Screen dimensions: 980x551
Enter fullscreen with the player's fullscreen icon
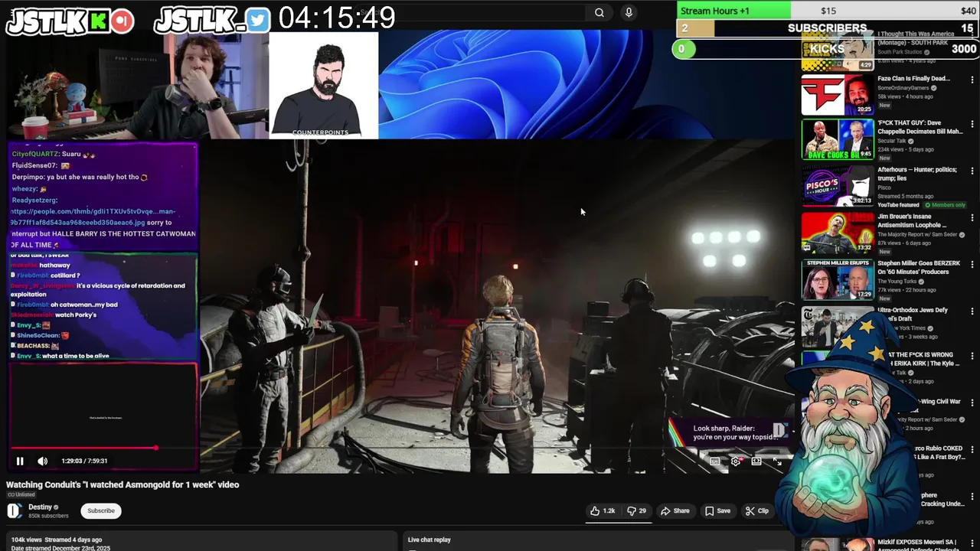point(777,461)
